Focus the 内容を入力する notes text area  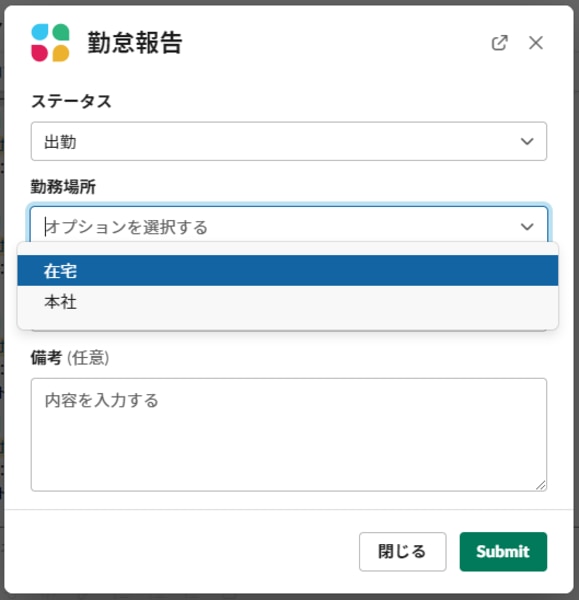click(x=289, y=435)
